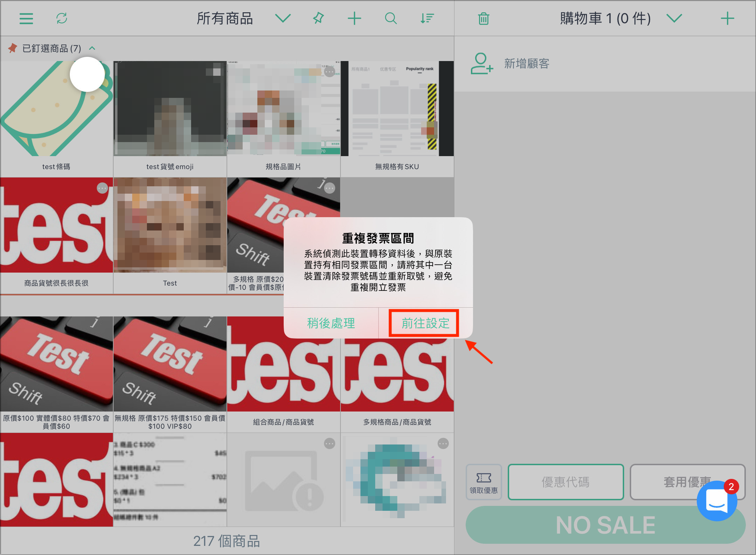
Task: Focus the 優惠代碼 input field
Action: tap(566, 482)
